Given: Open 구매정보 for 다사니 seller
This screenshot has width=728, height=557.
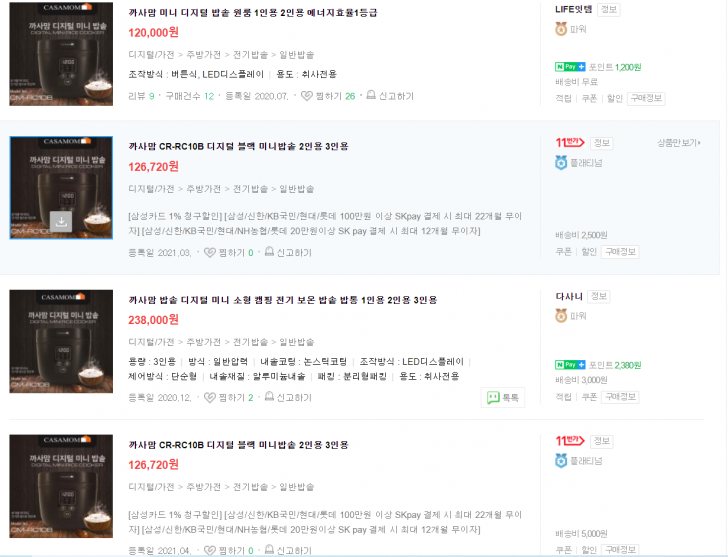Looking at the screenshot, I should click(620, 397).
